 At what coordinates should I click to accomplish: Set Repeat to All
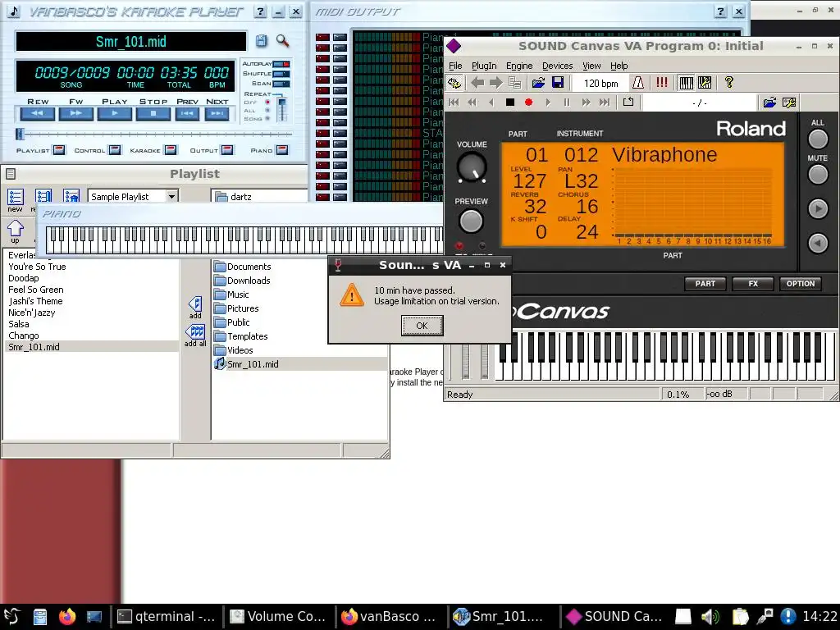(267, 111)
